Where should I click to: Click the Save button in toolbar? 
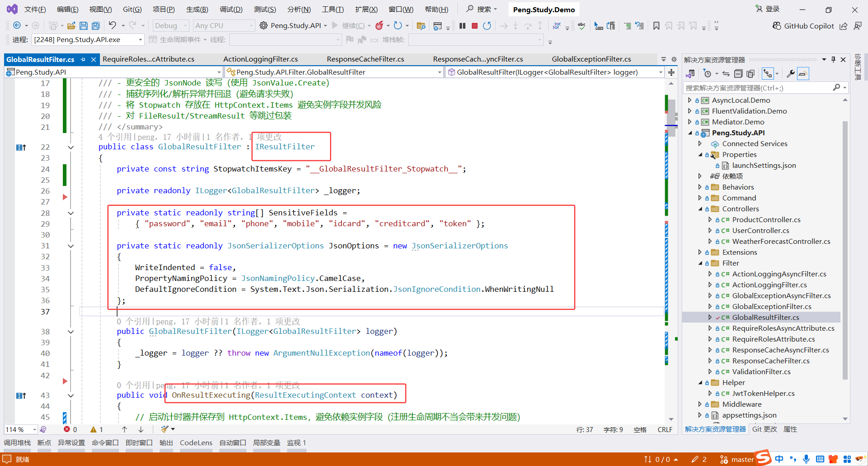point(83,26)
